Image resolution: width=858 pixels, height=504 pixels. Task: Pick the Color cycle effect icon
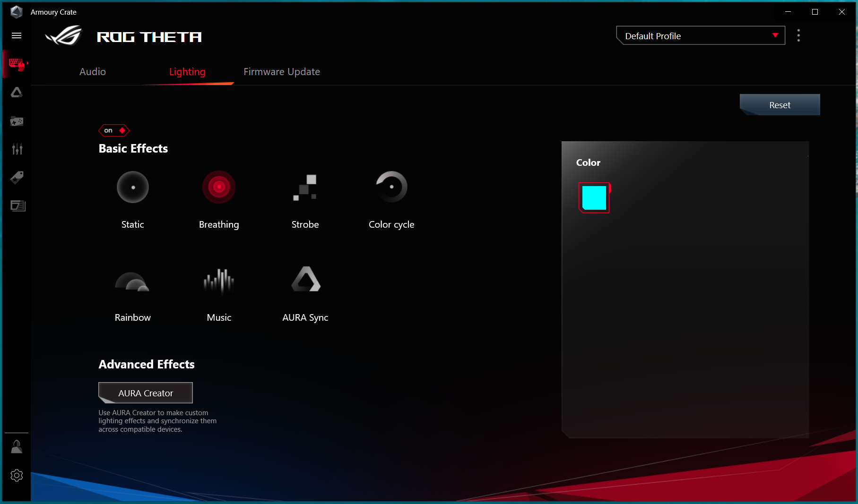[391, 187]
